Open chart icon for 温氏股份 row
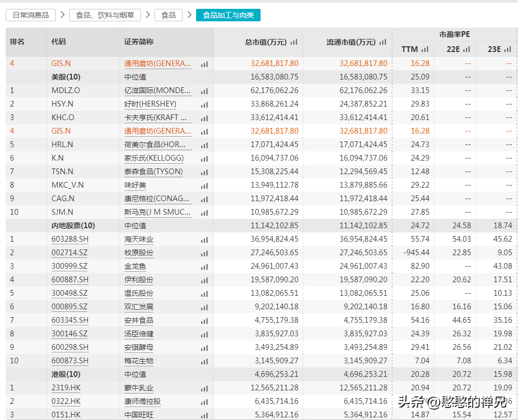518x420 pixels. [x=204, y=294]
